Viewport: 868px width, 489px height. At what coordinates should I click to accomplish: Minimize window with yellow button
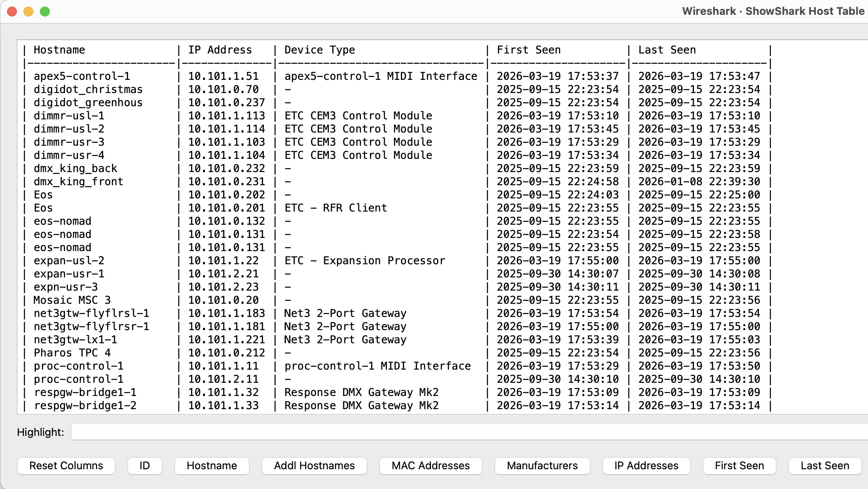(x=28, y=12)
